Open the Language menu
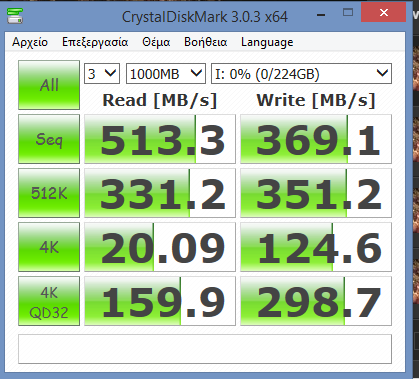 pyautogui.click(x=267, y=42)
